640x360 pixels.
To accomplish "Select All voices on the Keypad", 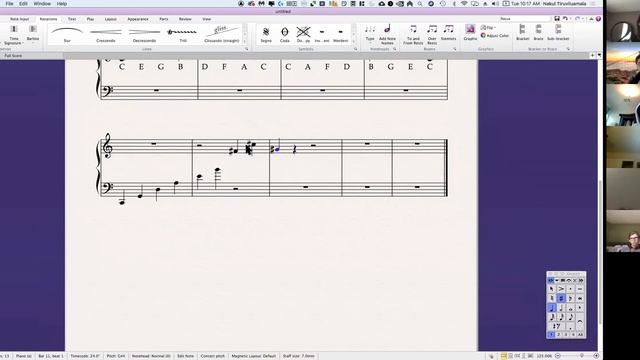I will (580, 335).
